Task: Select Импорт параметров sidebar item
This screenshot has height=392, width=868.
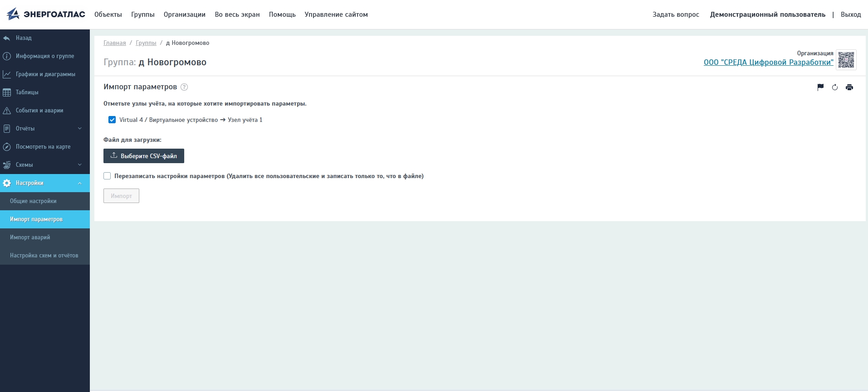Action: 45,219
